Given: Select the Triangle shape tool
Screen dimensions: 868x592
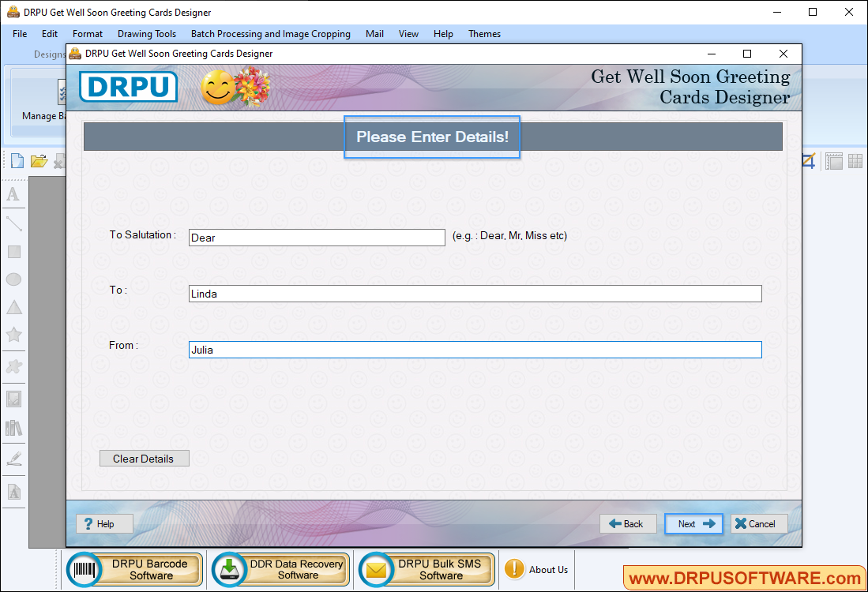Looking at the screenshot, I should 13,308.
